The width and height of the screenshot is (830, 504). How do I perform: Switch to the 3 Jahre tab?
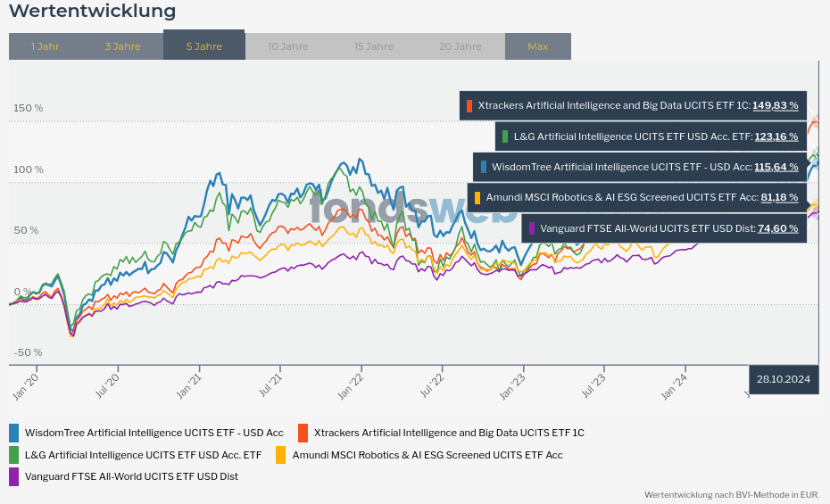122,46
